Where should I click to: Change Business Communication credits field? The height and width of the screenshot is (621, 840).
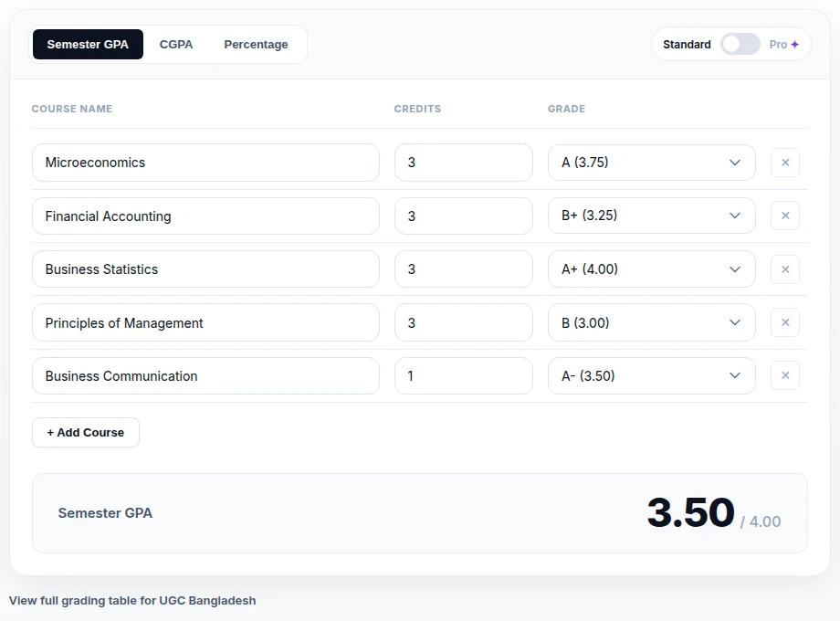point(464,375)
